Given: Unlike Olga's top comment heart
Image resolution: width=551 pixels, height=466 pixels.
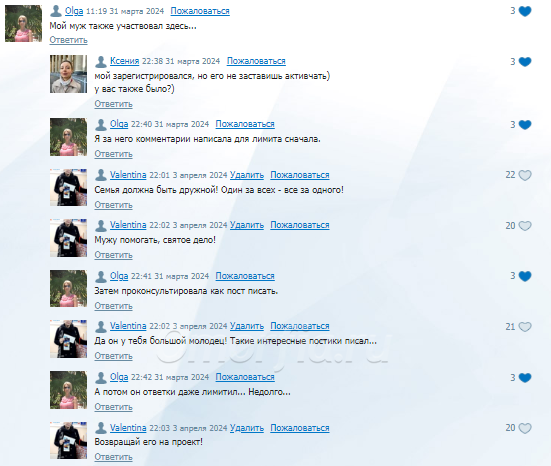Looking at the screenshot, I should (525, 11).
